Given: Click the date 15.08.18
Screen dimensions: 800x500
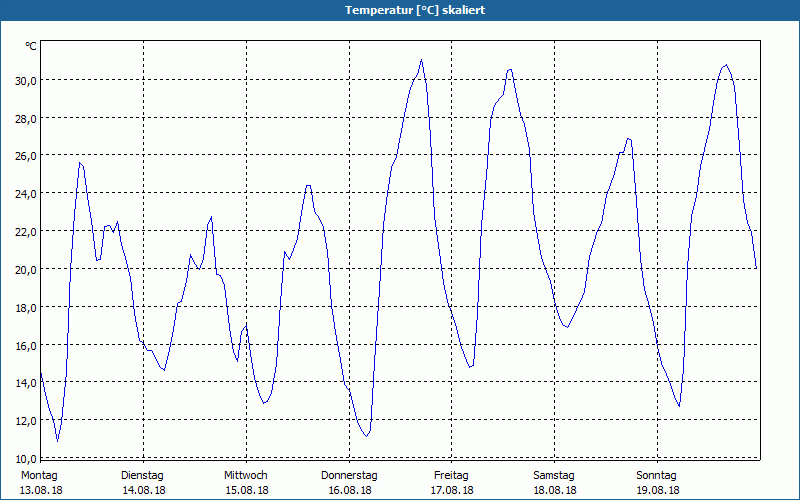Looking at the screenshot, I should pos(247,490).
